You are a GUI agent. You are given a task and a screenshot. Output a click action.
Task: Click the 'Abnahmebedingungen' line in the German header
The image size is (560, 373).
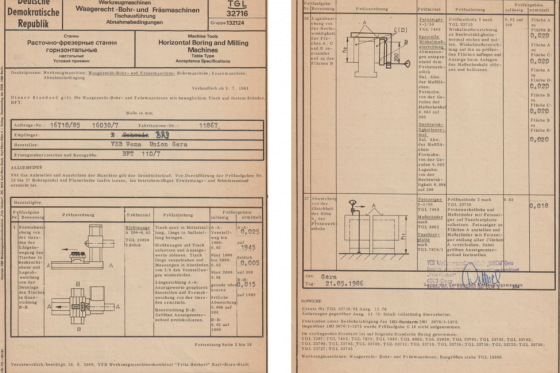[135, 22]
